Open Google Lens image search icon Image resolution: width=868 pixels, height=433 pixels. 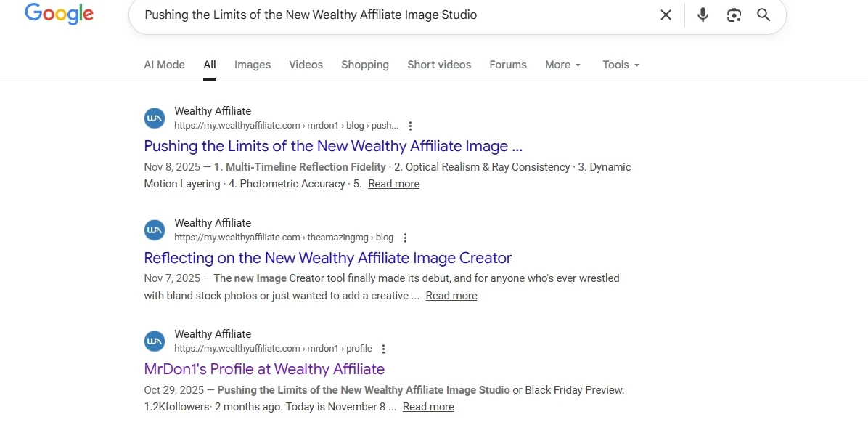(x=734, y=15)
